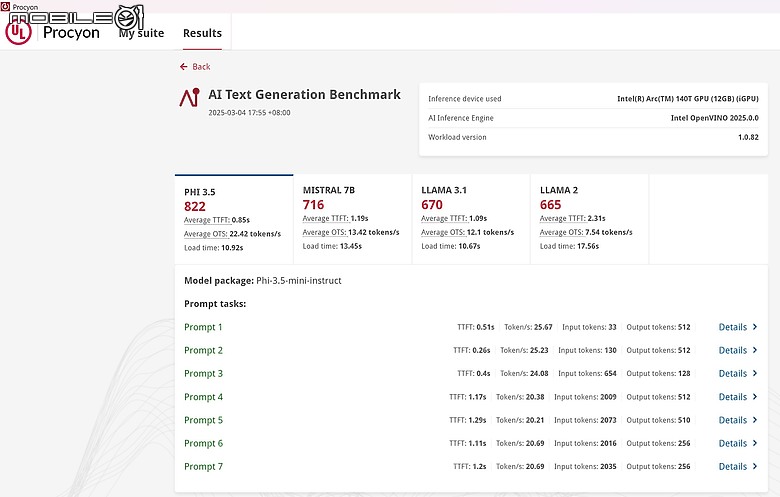Screen dimensions: 780x497
Task: Select the LLAMA 2 model tab
Action: [x=589, y=219]
